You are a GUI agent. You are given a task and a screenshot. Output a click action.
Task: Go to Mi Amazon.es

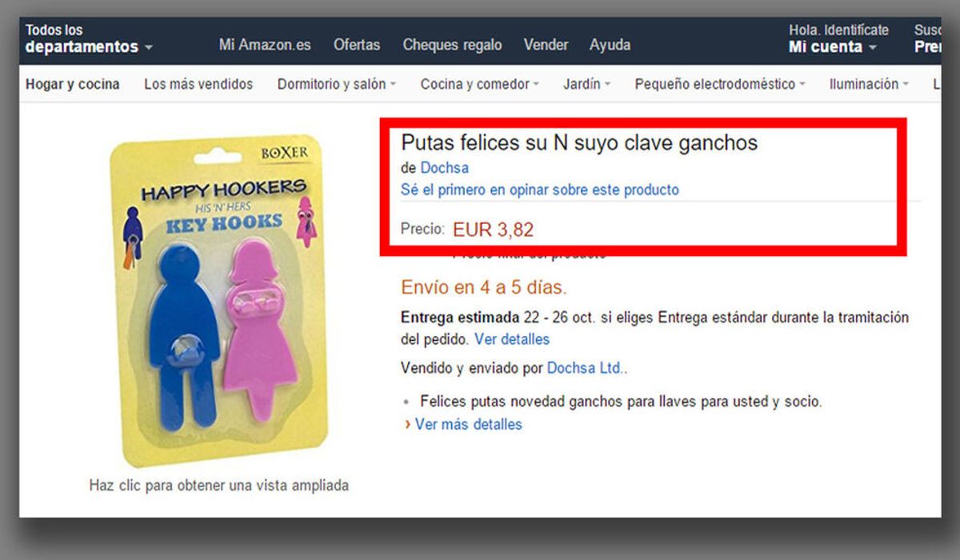(265, 45)
